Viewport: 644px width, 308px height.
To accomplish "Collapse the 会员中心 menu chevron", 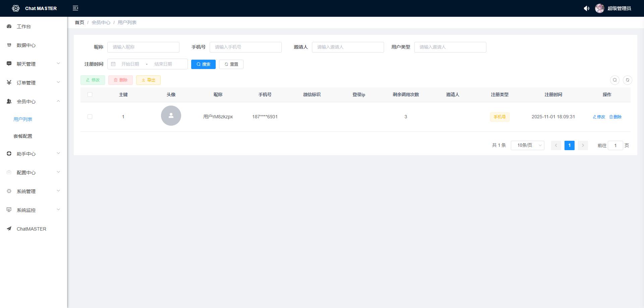I will 58,101.
